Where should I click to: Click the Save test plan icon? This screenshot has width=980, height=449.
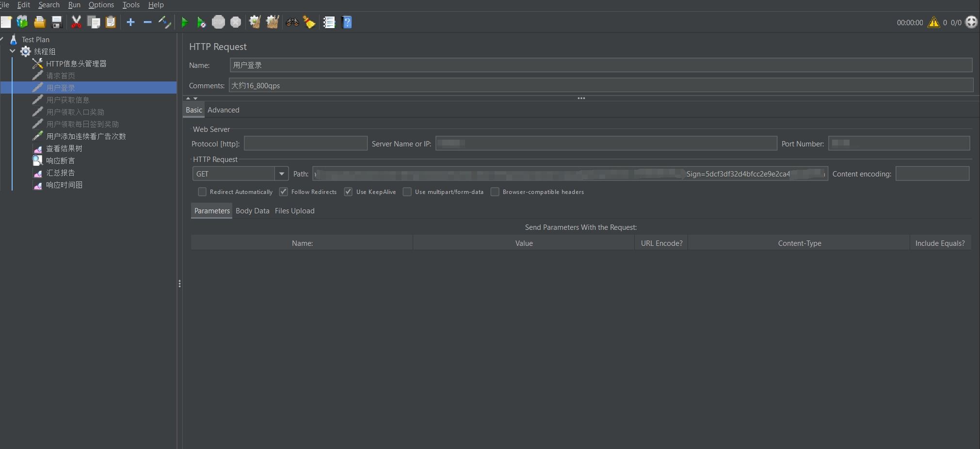(57, 22)
